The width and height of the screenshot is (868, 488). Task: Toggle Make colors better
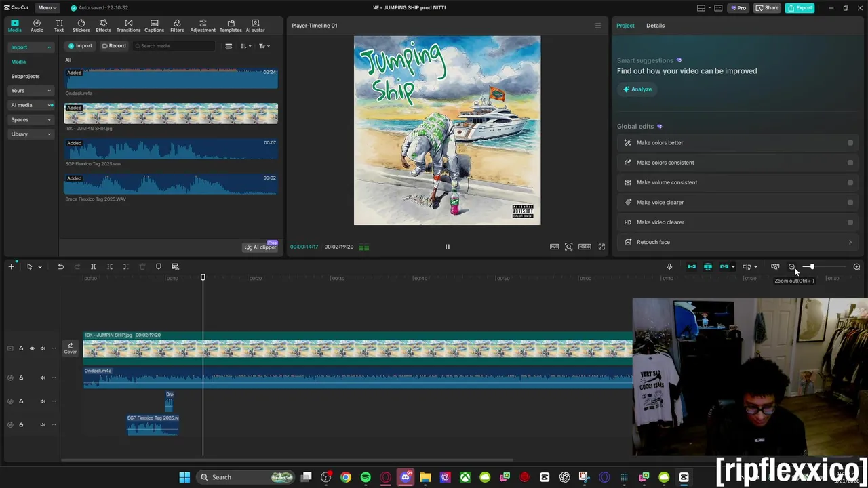[x=850, y=143]
